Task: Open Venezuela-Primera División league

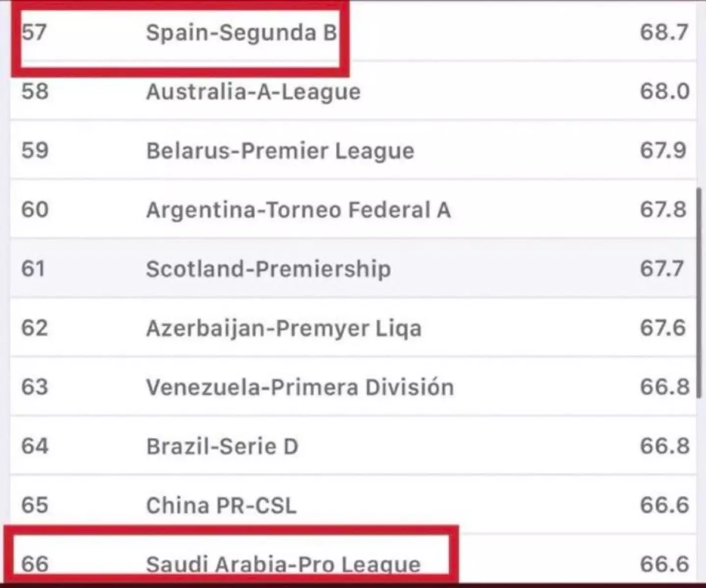Action: click(300, 388)
